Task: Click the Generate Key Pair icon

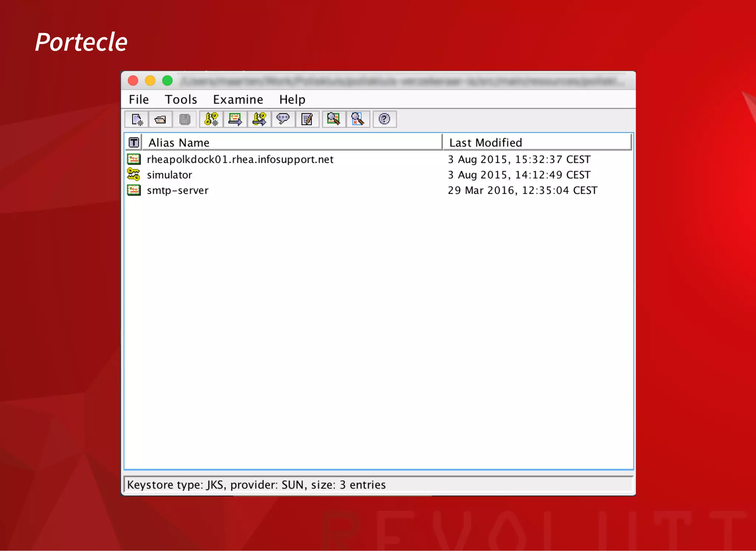Action: coord(211,119)
